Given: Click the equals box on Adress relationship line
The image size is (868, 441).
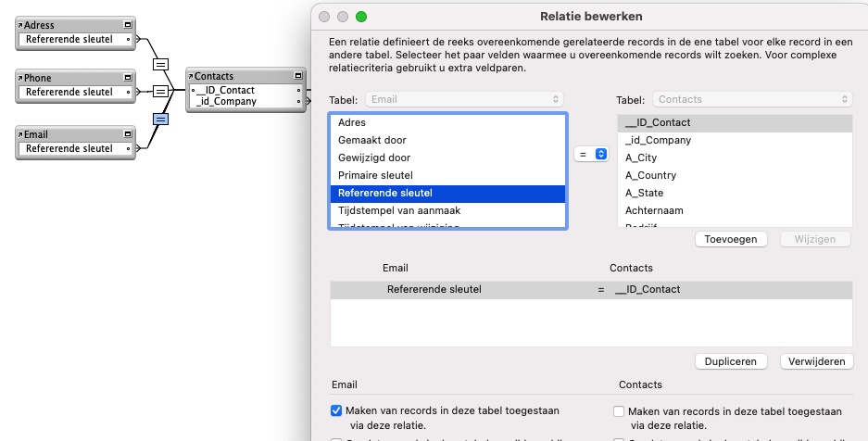Looking at the screenshot, I should tap(160, 64).
